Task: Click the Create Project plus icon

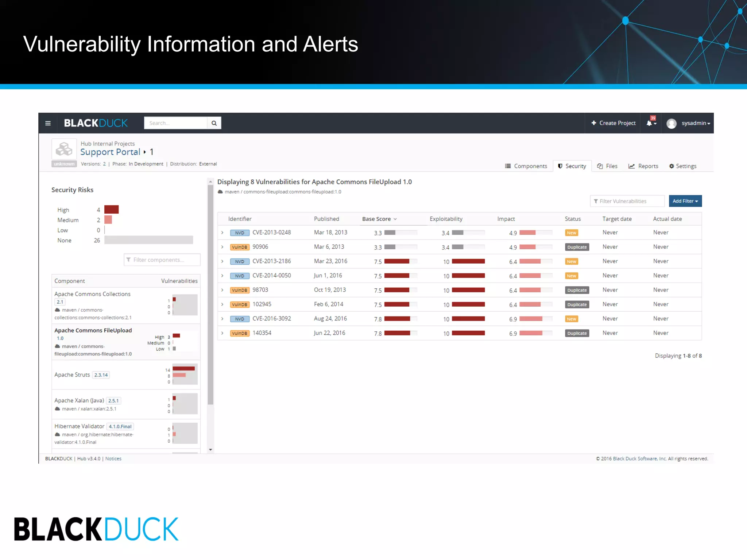Action: 594,123
